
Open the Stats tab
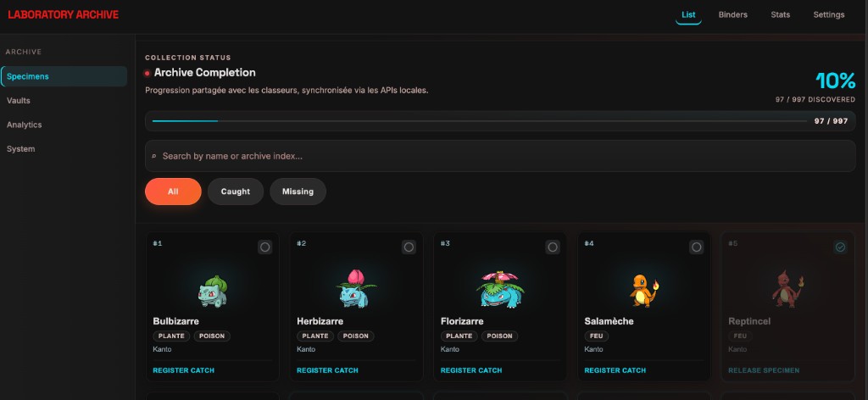click(x=781, y=15)
